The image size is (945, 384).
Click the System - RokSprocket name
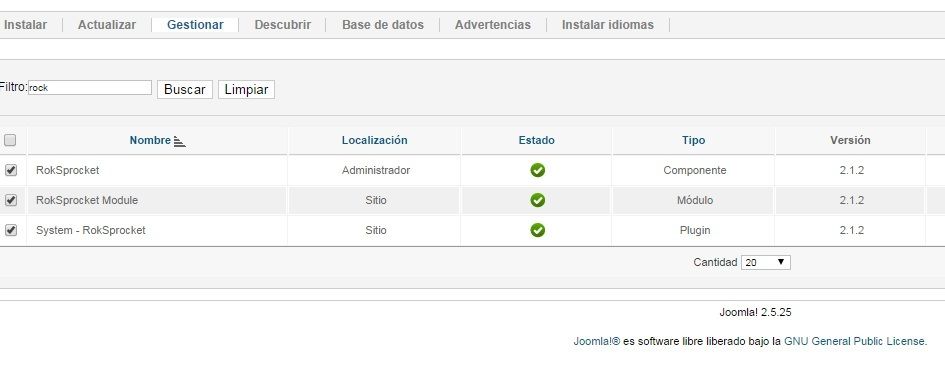pyautogui.click(x=90, y=230)
